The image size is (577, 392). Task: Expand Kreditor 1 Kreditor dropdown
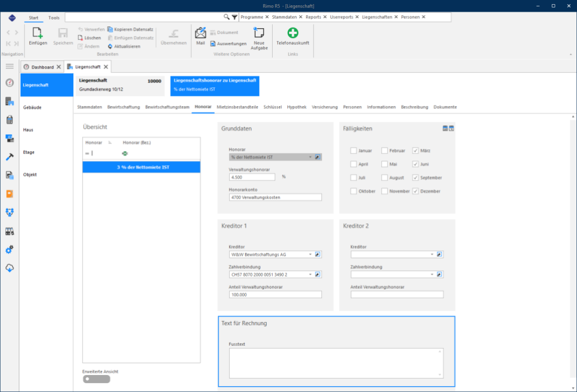click(310, 254)
